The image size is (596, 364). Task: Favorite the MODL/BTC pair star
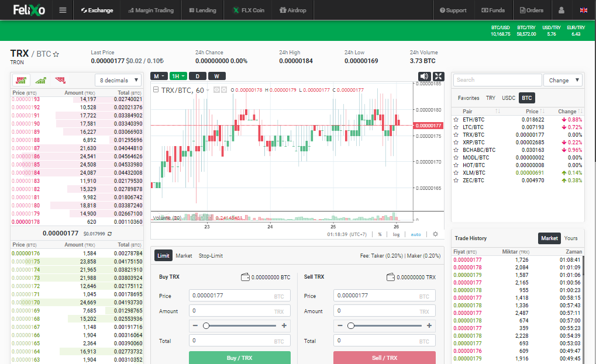[456, 158]
